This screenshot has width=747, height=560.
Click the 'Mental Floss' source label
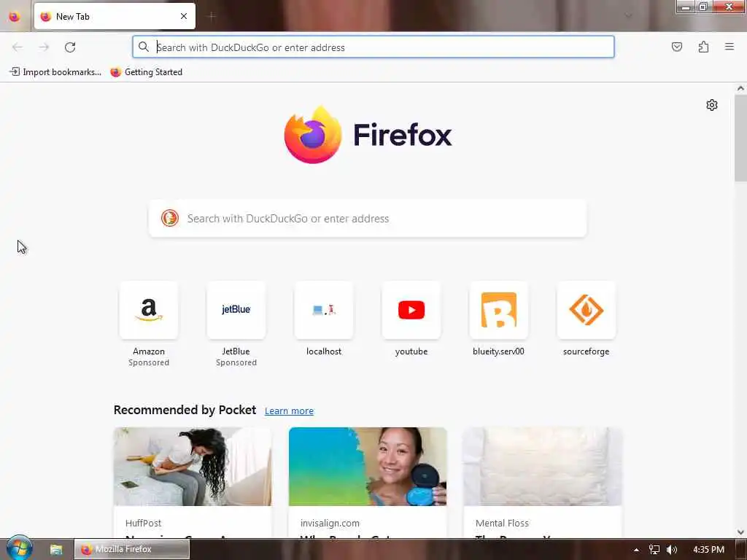(502, 523)
